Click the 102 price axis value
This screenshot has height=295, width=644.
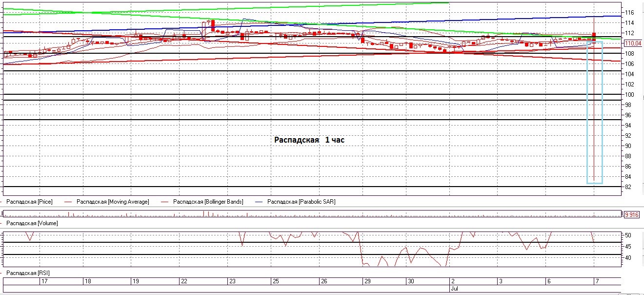(x=629, y=84)
